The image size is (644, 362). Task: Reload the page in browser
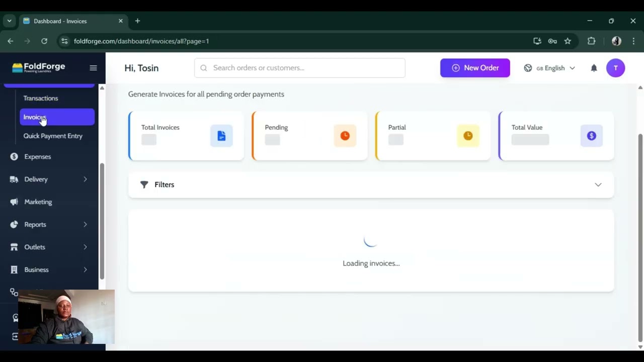(x=44, y=41)
